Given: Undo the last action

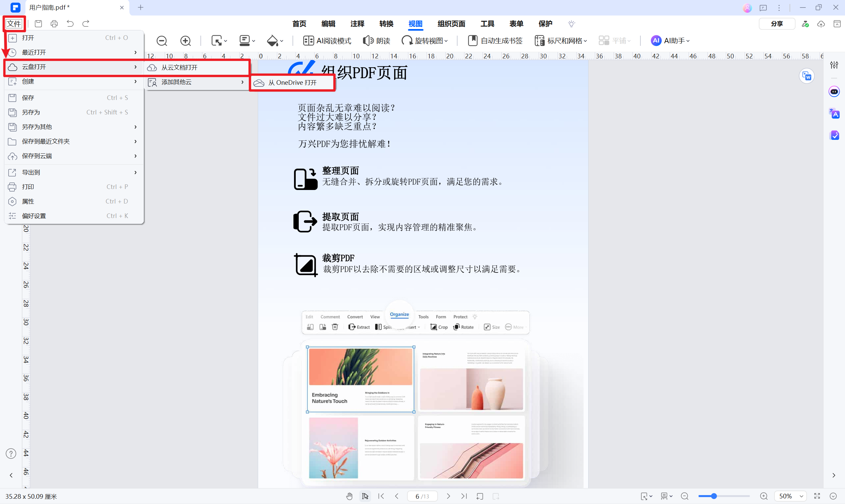Looking at the screenshot, I should 70,23.
